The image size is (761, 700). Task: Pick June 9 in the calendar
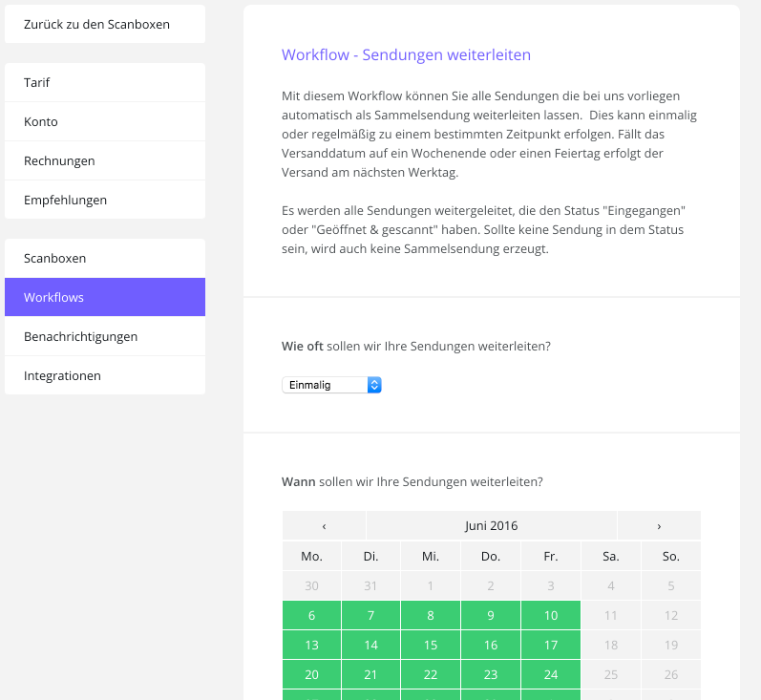pos(491,616)
